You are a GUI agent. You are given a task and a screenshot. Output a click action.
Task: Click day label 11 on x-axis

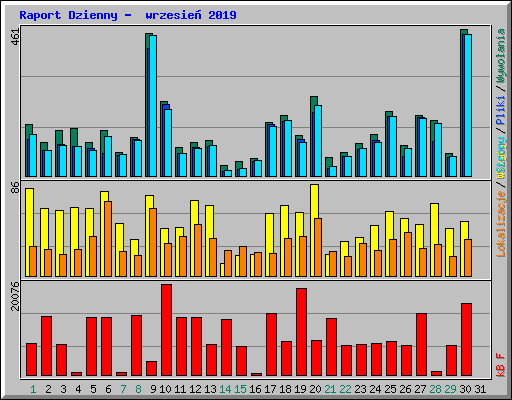[x=180, y=389]
